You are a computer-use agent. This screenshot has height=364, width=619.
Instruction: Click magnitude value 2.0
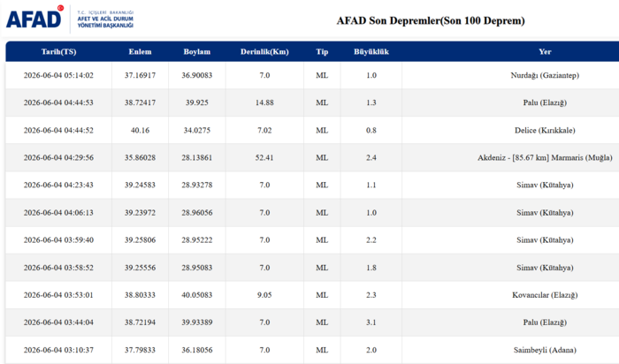point(371,350)
